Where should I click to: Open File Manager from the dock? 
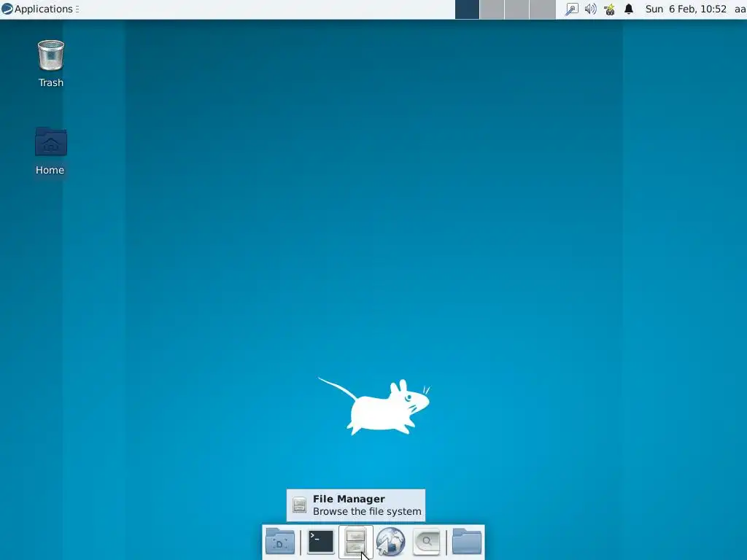355,542
